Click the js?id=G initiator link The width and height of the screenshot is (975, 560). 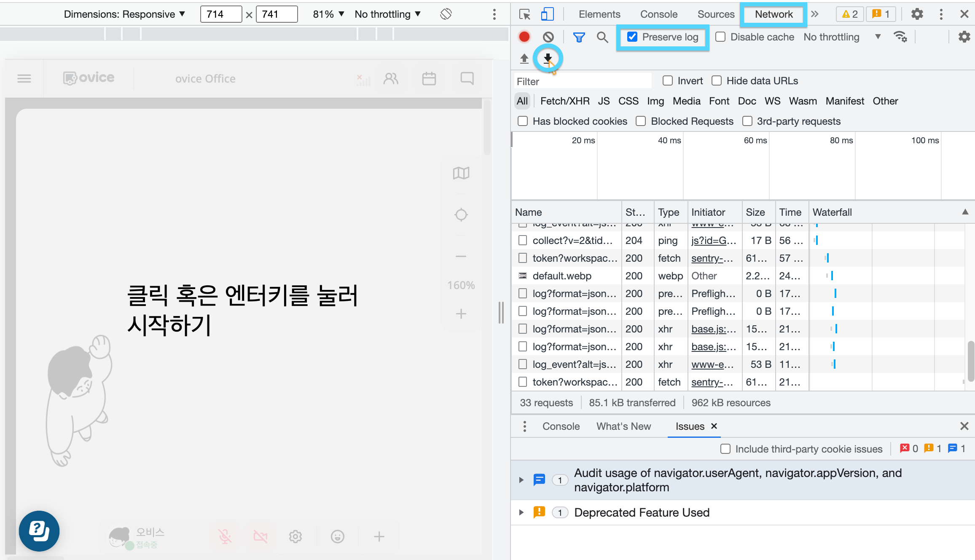click(714, 241)
